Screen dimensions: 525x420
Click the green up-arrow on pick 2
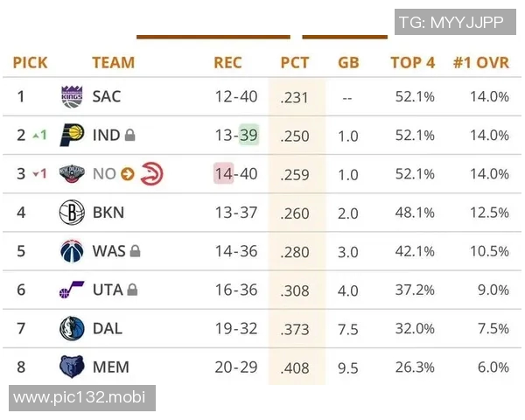(37, 136)
